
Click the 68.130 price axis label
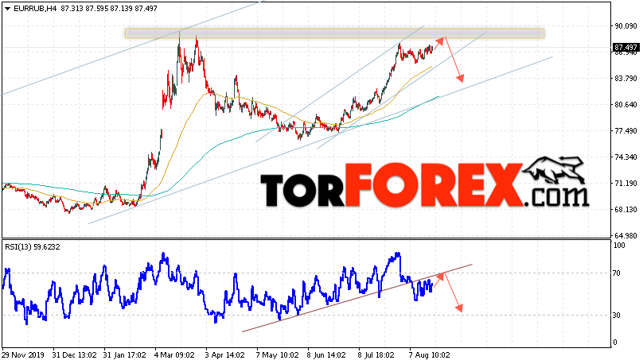pyautogui.click(x=625, y=210)
